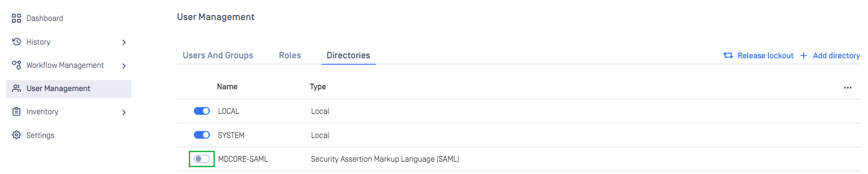Click the Settings gear icon
Image resolution: width=868 pixels, height=174 pixels.
tap(16, 135)
